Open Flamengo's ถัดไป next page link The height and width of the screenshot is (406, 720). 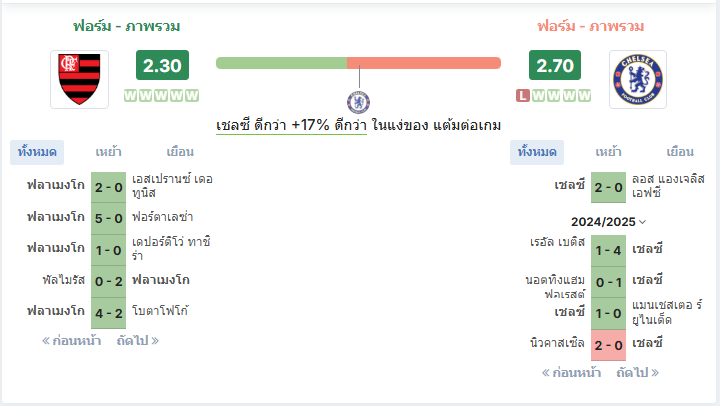(138, 341)
